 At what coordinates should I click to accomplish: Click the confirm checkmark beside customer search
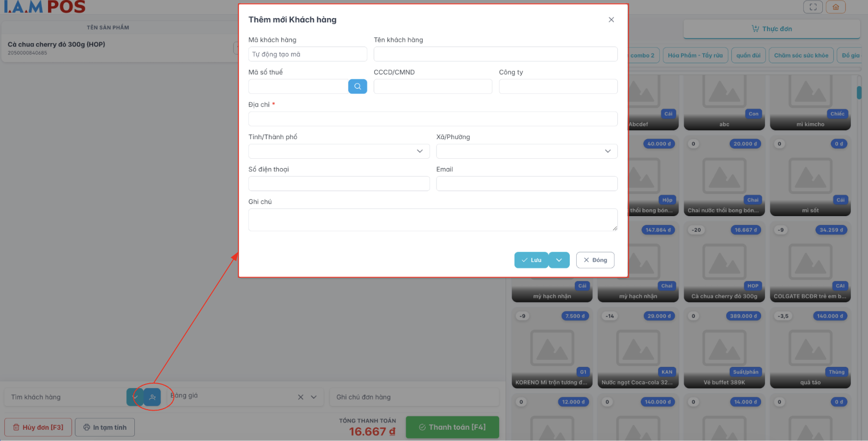click(x=134, y=397)
